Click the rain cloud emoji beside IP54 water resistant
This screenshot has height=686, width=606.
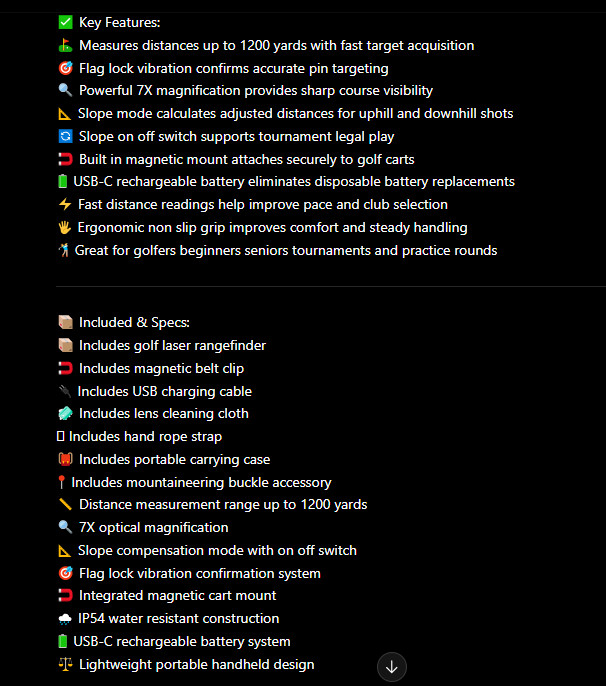pos(65,618)
